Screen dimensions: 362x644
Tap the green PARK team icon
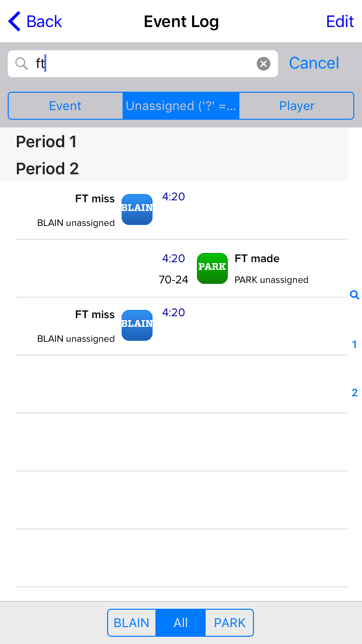pos(212,268)
